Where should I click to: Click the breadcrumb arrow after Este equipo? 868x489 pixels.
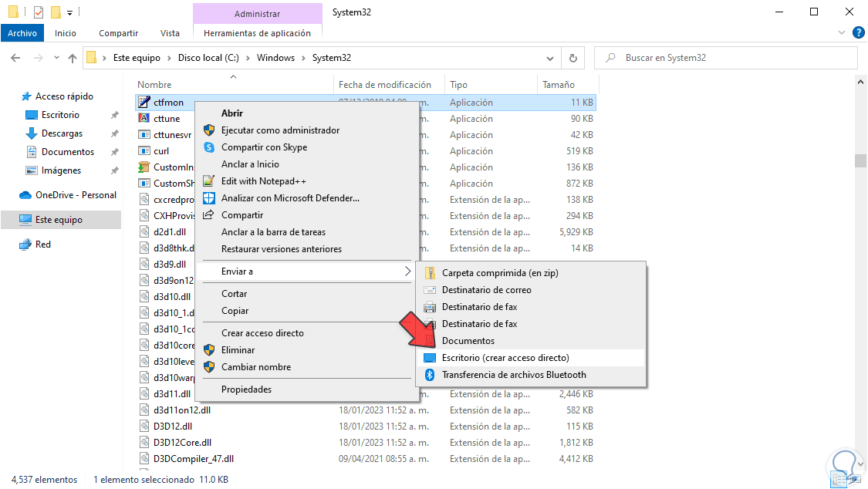click(x=170, y=58)
